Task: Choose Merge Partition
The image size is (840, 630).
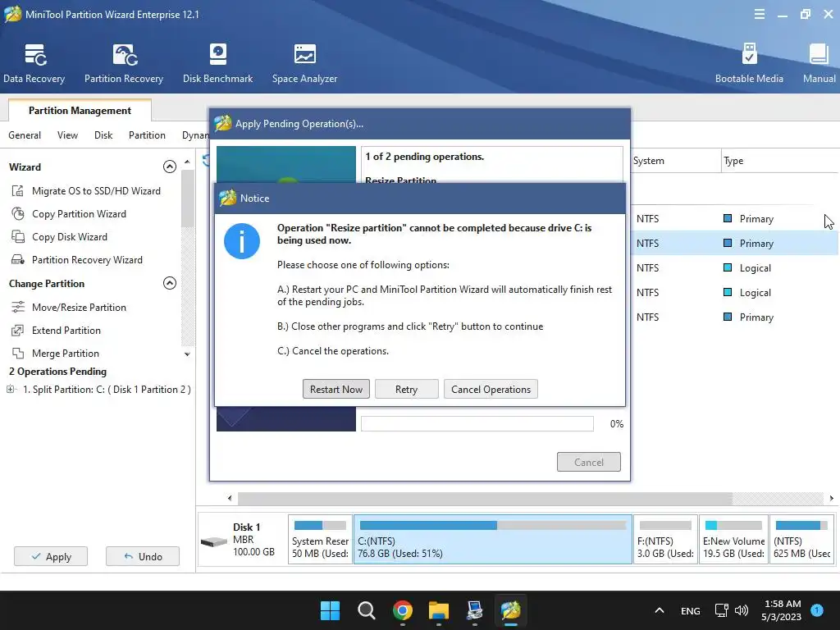Action: coord(55,354)
